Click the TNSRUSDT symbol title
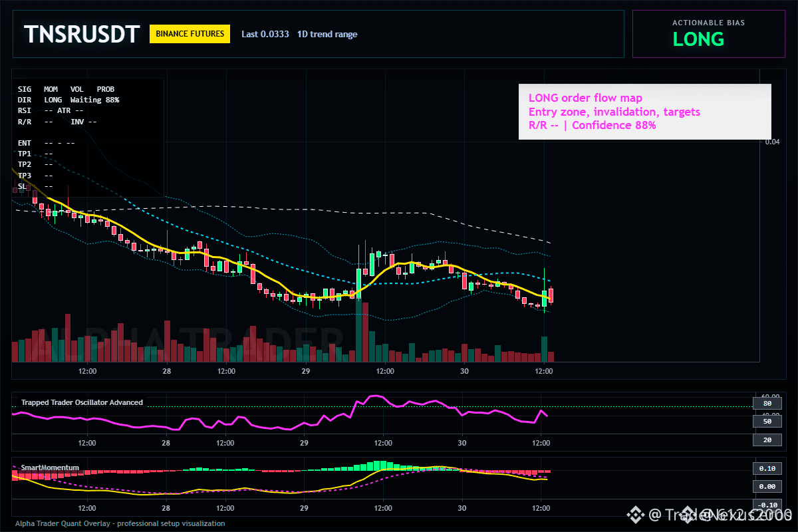 [82, 34]
